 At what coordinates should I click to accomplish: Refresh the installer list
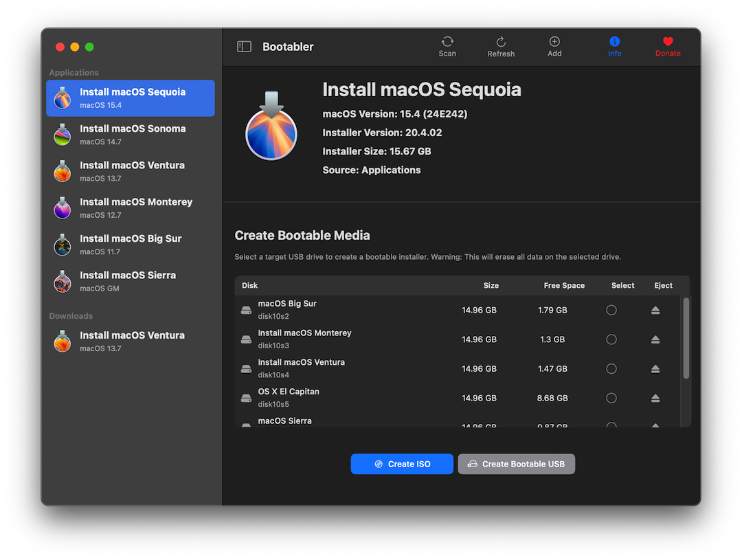(501, 47)
